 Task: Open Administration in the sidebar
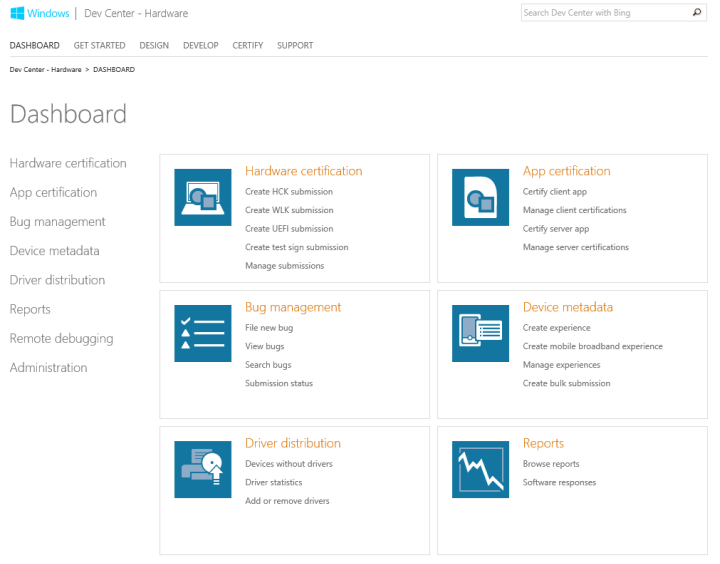(48, 368)
